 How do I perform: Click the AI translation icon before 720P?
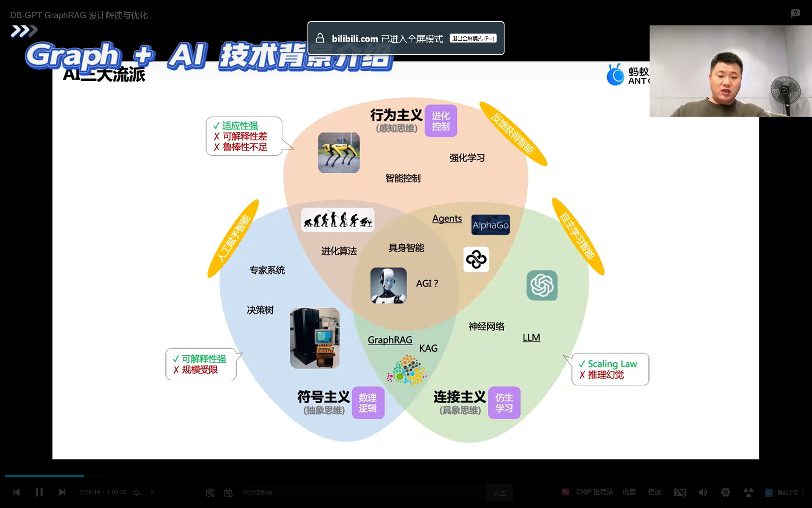point(565,492)
